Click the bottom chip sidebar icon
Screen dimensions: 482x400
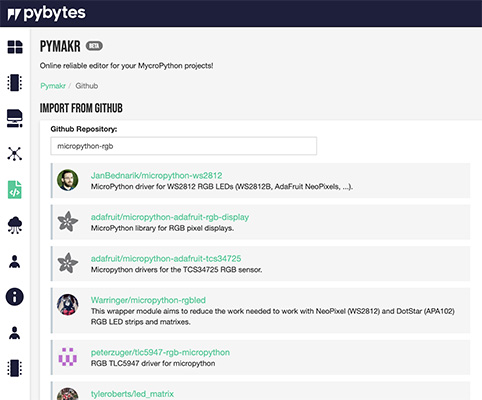click(x=15, y=368)
